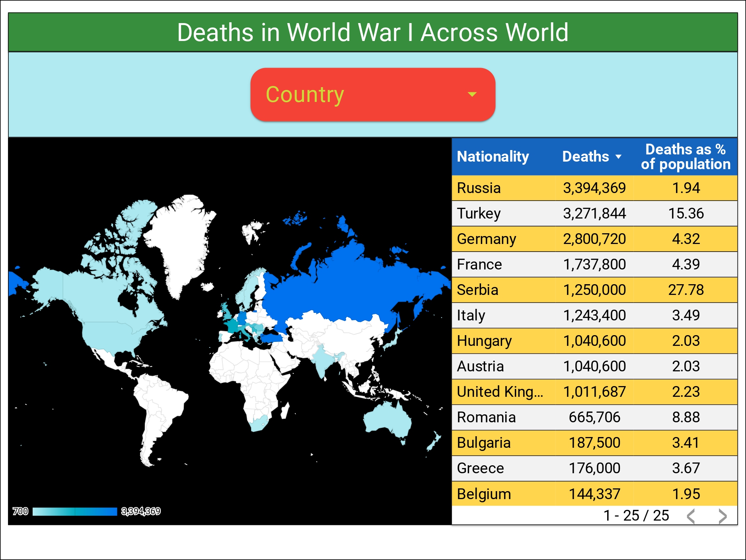This screenshot has height=560, width=746.
Task: Select the Germany nationality cell
Action: point(487,239)
